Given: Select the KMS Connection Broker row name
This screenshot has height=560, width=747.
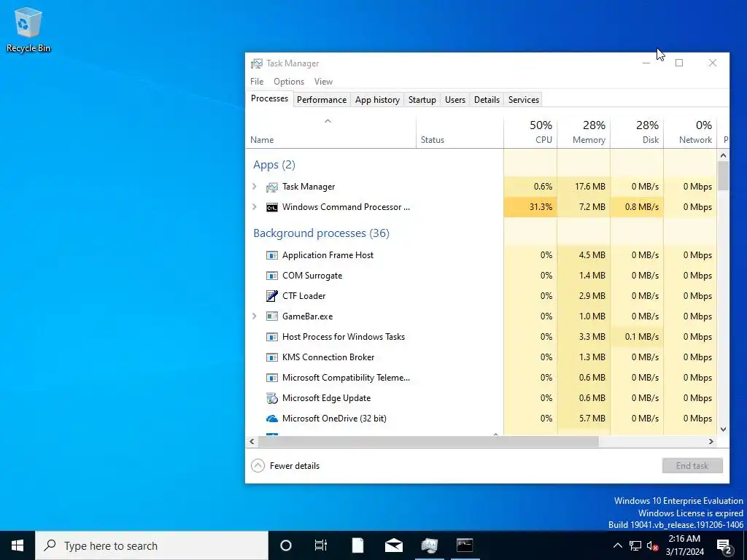Looking at the screenshot, I should pyautogui.click(x=328, y=357).
